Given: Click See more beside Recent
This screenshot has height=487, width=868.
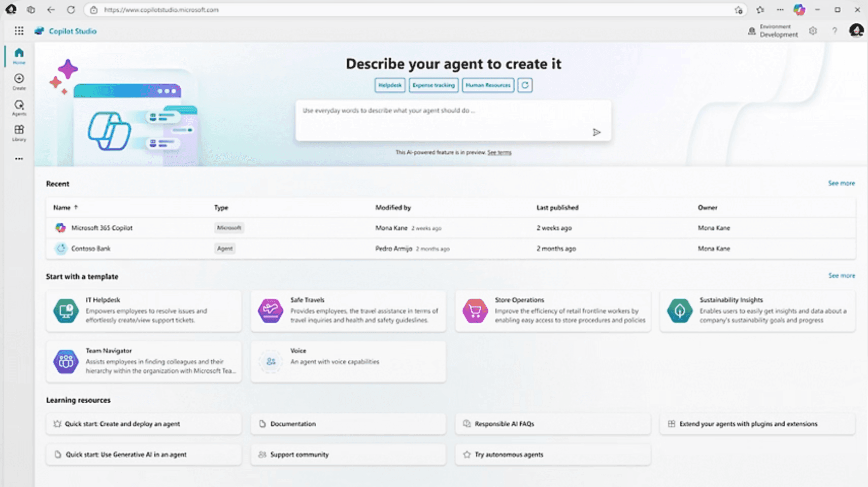Looking at the screenshot, I should click(x=841, y=183).
